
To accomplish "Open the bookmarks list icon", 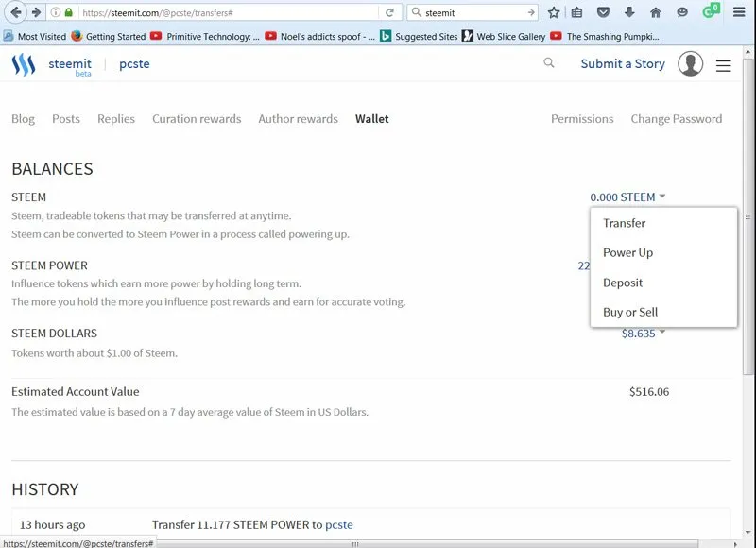I will pyautogui.click(x=576, y=12).
